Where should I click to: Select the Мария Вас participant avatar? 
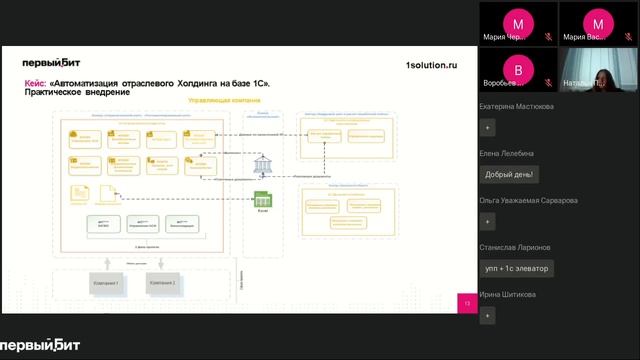(x=598, y=24)
